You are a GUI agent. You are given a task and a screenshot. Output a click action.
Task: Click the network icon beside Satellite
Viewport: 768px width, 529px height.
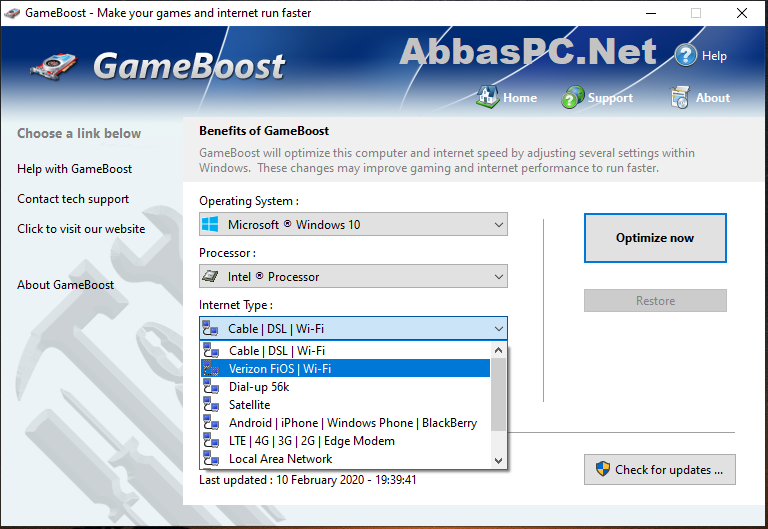click(211, 405)
